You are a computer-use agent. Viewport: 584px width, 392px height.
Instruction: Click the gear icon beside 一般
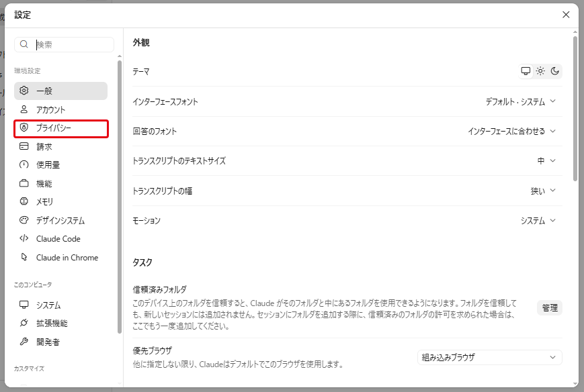24,91
